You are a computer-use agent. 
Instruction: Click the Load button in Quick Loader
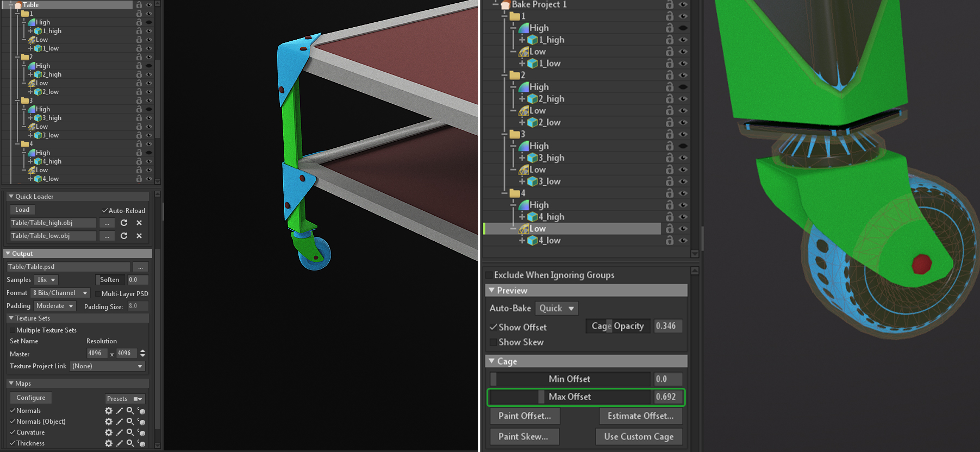[22, 210]
